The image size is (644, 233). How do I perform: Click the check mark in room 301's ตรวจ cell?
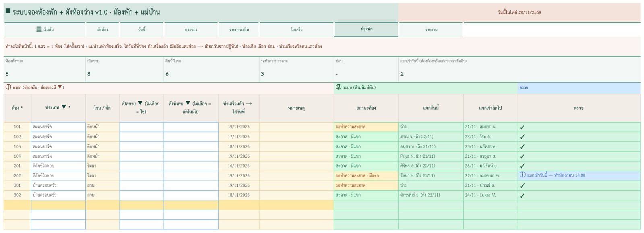[x=522, y=185]
